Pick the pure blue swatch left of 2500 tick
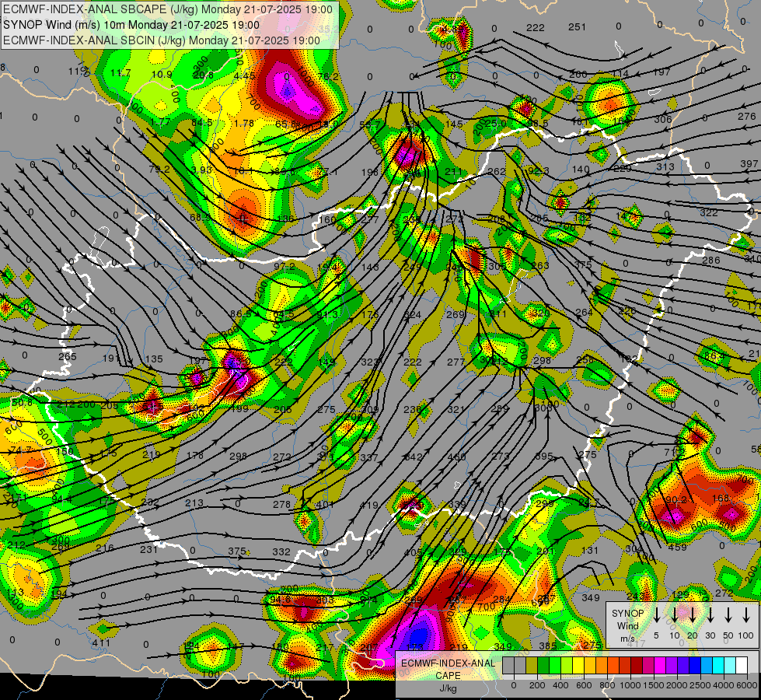 point(694,665)
